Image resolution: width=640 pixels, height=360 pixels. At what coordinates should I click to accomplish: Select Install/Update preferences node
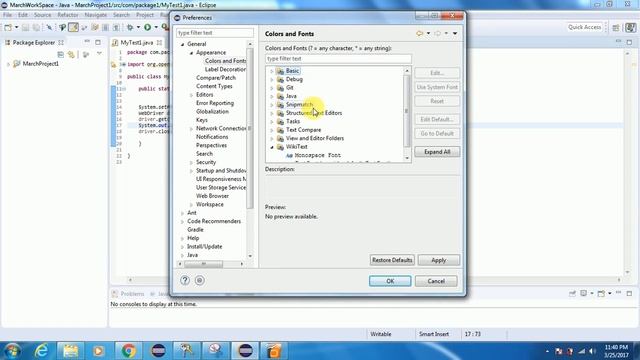coord(204,247)
